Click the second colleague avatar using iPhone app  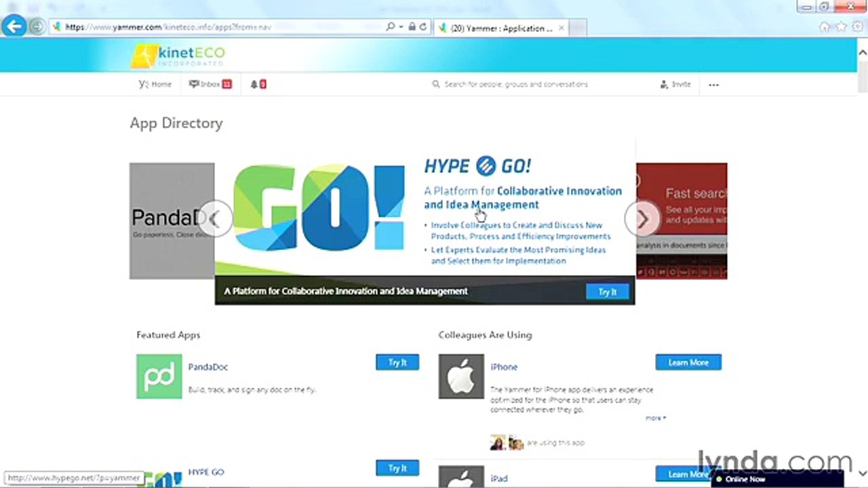click(x=516, y=443)
